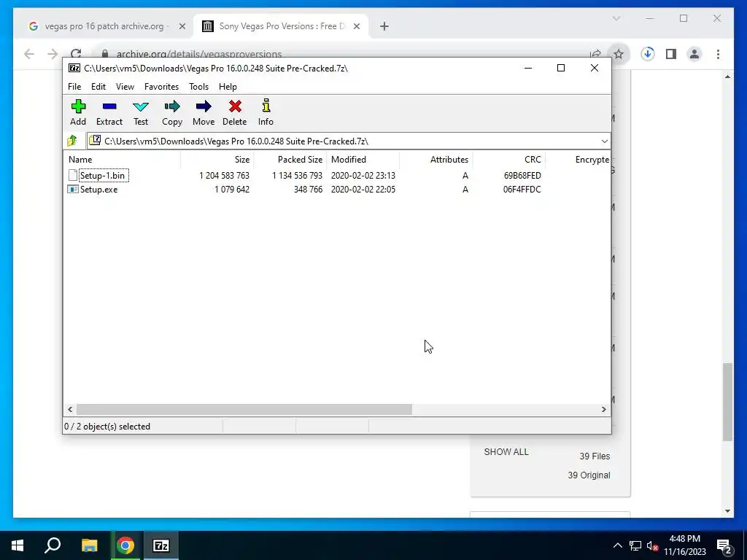Select the Setup.exe file name
The image size is (747, 560).
(98, 190)
